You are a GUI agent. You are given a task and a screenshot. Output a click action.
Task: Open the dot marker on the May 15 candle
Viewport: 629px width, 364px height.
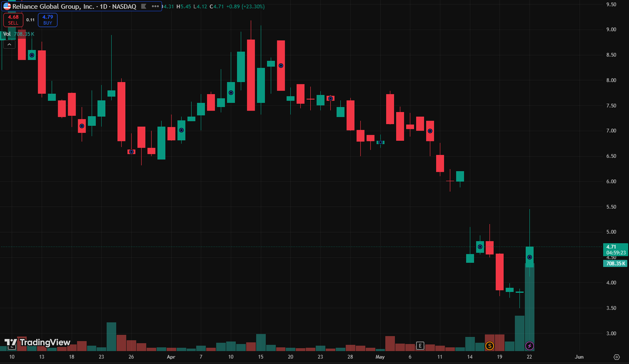coord(480,246)
